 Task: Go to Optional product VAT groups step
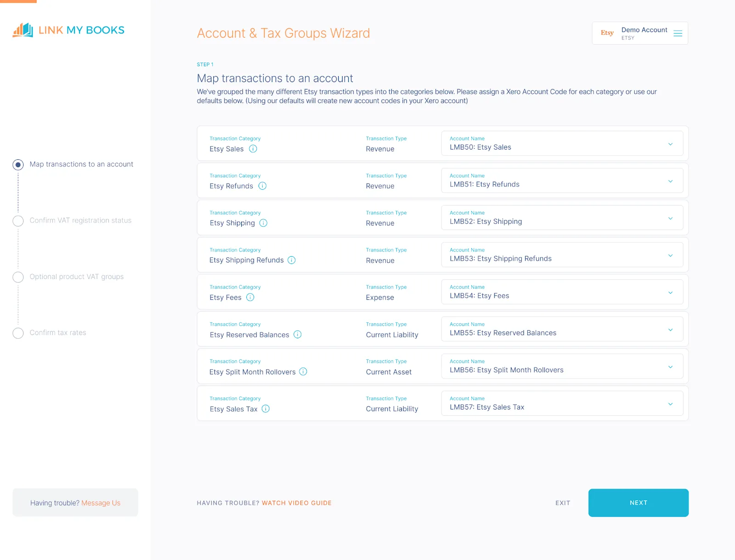tap(77, 277)
